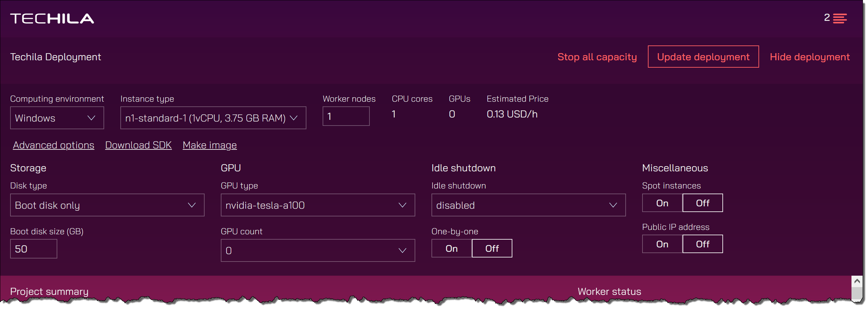Click the TECHILA logo
The image size is (868, 311).
click(x=52, y=19)
